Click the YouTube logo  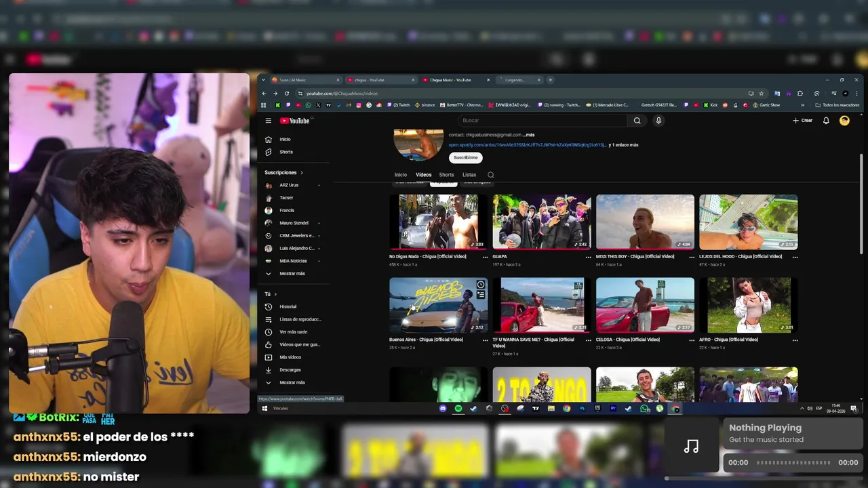(294, 121)
